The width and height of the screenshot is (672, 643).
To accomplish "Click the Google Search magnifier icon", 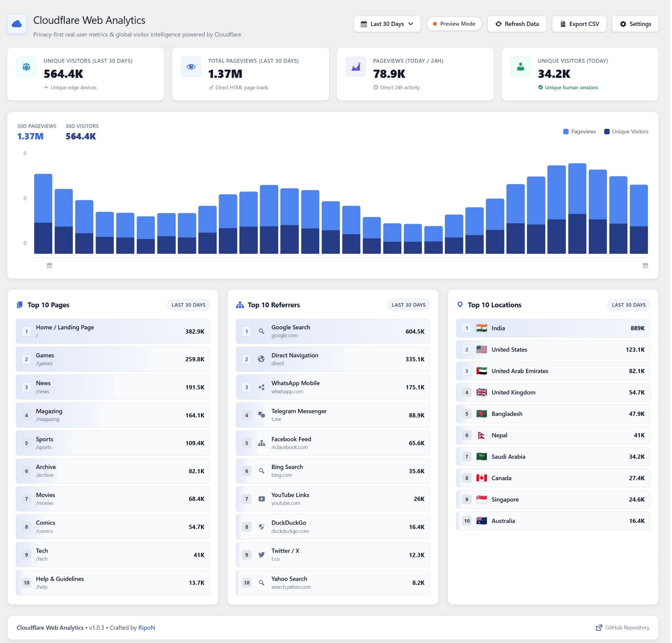I will pyautogui.click(x=261, y=331).
